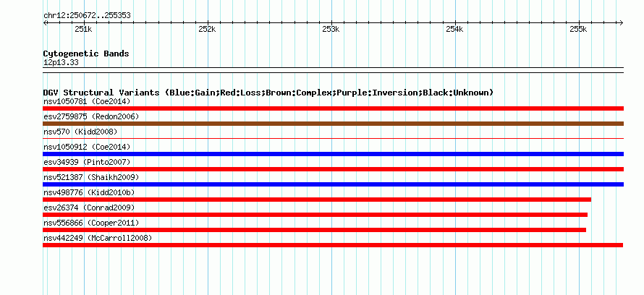The width and height of the screenshot is (644, 295).
Task: Click the DGV Structural Variants track title
Action: tap(268, 93)
